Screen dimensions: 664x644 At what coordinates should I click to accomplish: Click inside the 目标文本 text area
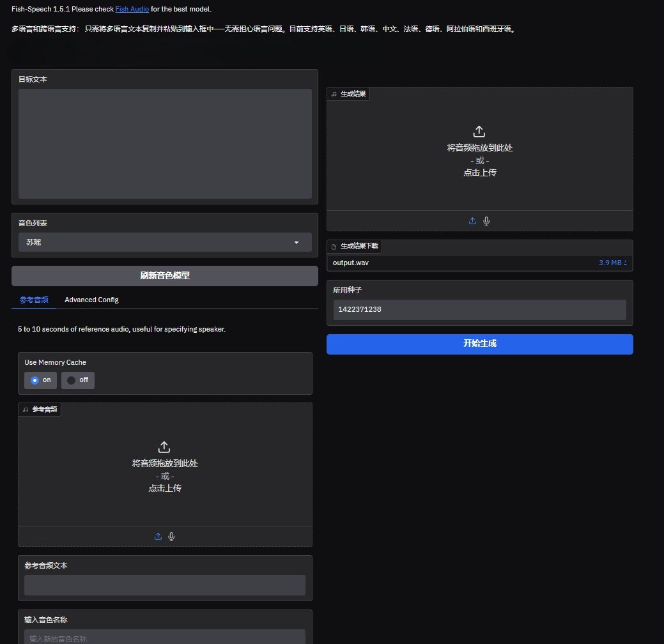(x=164, y=144)
